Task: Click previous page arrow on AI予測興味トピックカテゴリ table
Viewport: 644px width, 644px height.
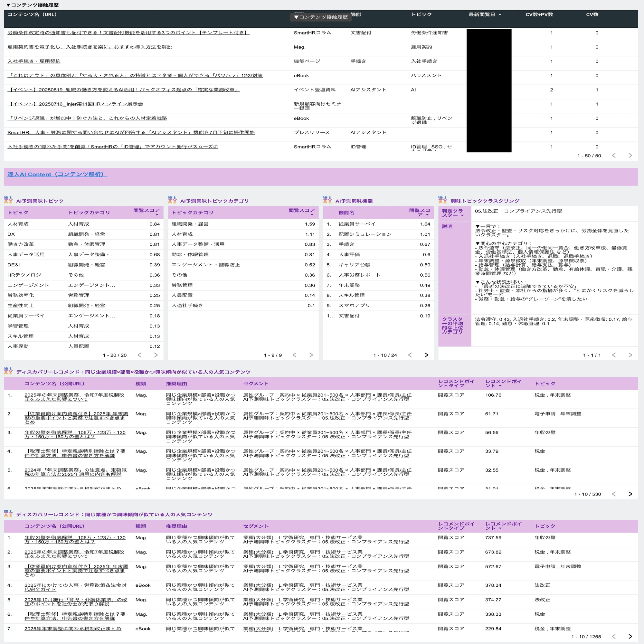Action: point(295,355)
